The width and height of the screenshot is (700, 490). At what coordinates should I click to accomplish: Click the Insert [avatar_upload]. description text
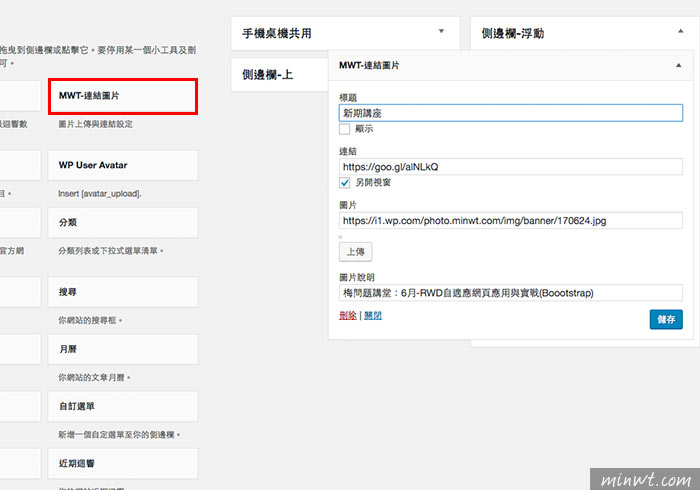pos(100,194)
